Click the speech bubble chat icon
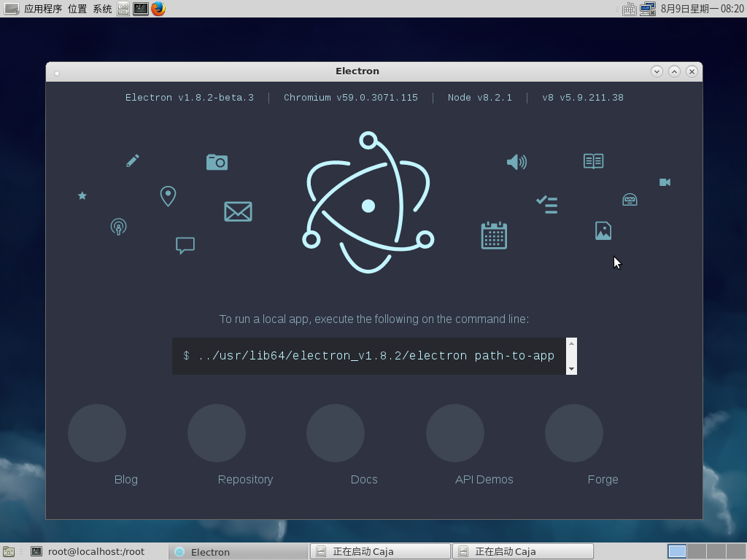 click(185, 246)
